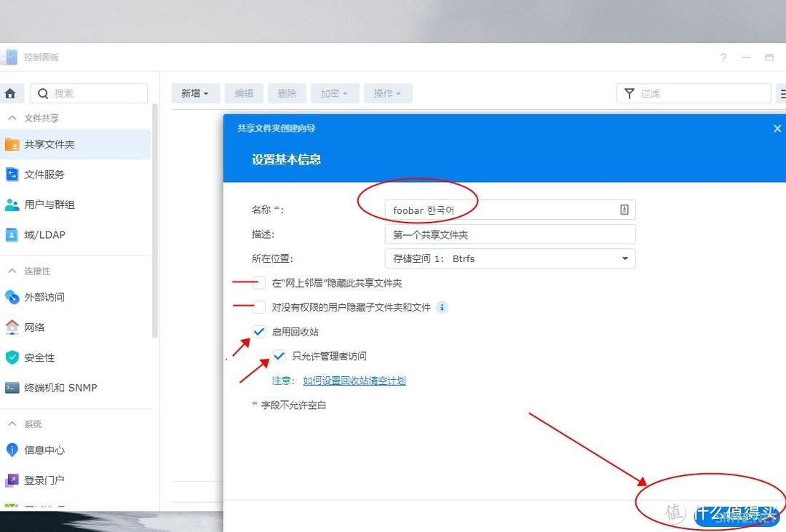The width and height of the screenshot is (786, 532).
Task: Collapse the 文件共享 section
Action: coord(12,119)
